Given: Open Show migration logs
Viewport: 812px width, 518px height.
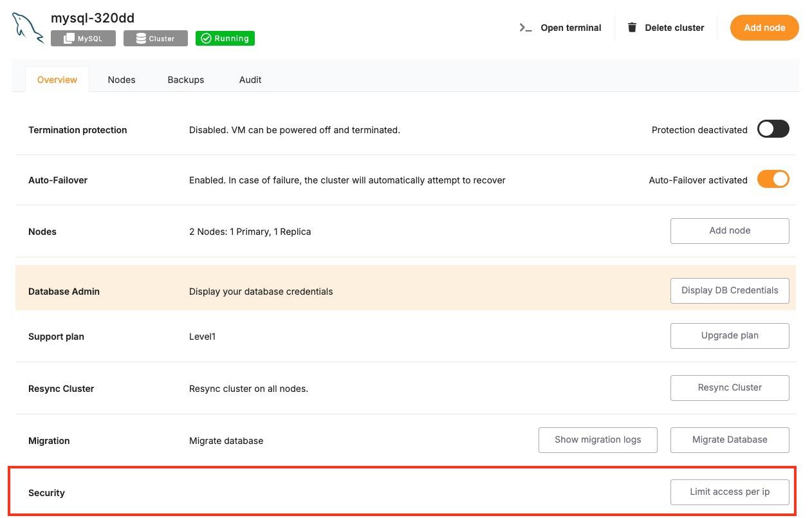Looking at the screenshot, I should point(598,439).
